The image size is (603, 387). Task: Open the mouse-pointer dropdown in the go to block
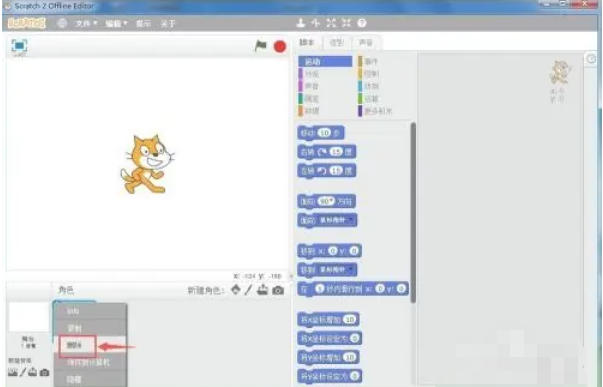coord(335,270)
